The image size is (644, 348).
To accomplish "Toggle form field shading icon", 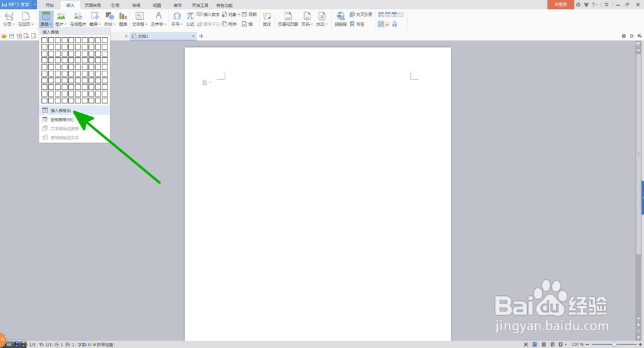I will pyautogui.click(x=381, y=24).
